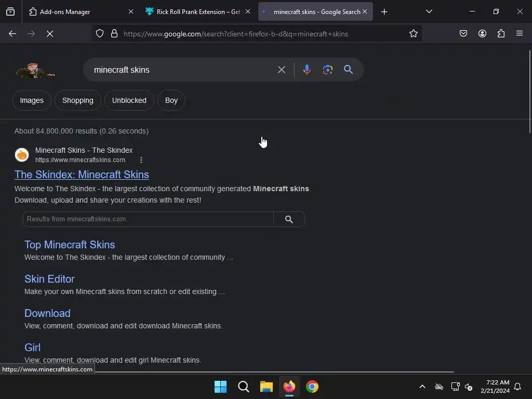Image resolution: width=532 pixels, height=399 pixels.
Task: Close Rick Roll Prank Extension tab
Action: click(x=248, y=11)
